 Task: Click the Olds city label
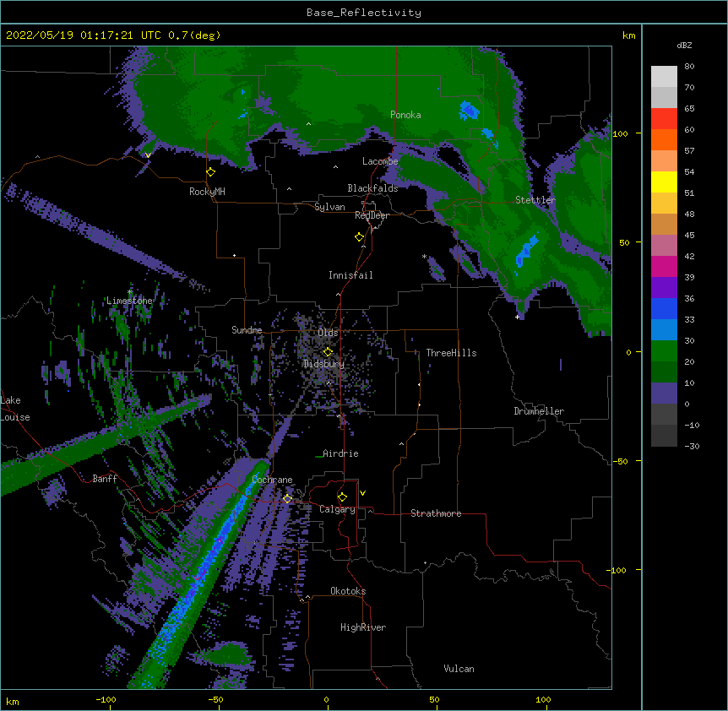tap(328, 333)
